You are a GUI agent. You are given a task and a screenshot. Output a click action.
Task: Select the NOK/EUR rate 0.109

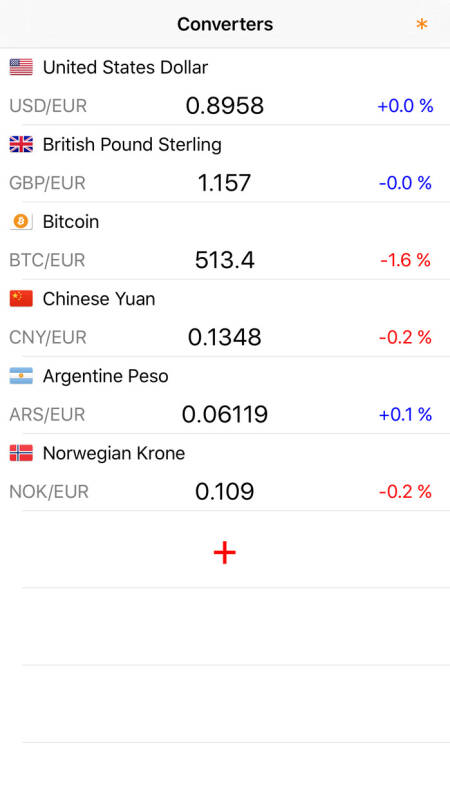pos(224,491)
